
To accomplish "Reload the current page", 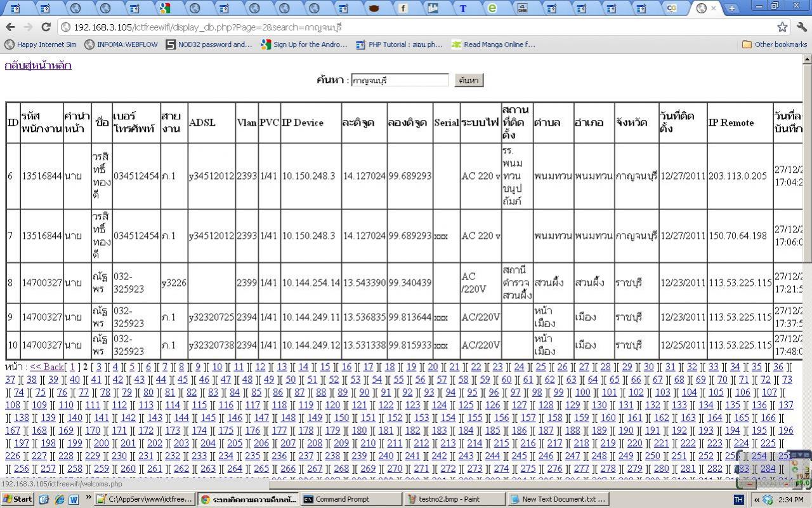I will click(47, 28).
